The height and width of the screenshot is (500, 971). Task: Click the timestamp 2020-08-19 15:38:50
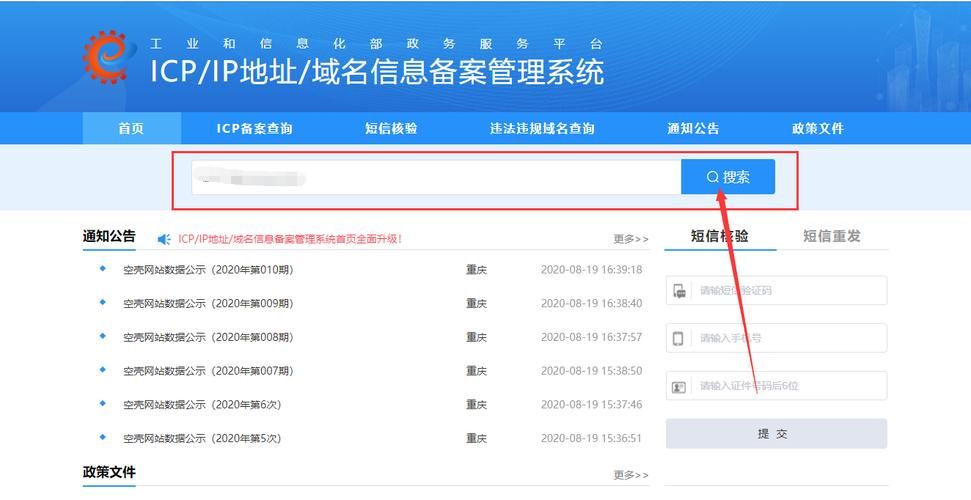[x=591, y=371]
